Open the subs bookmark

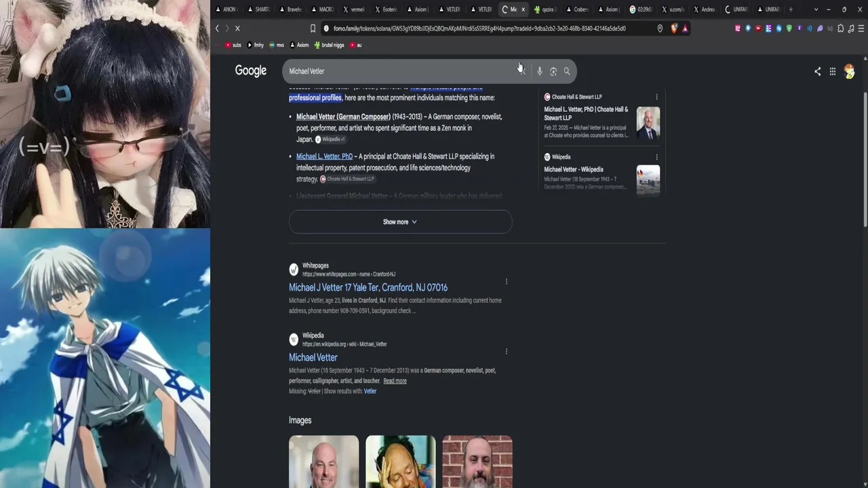[x=233, y=45]
